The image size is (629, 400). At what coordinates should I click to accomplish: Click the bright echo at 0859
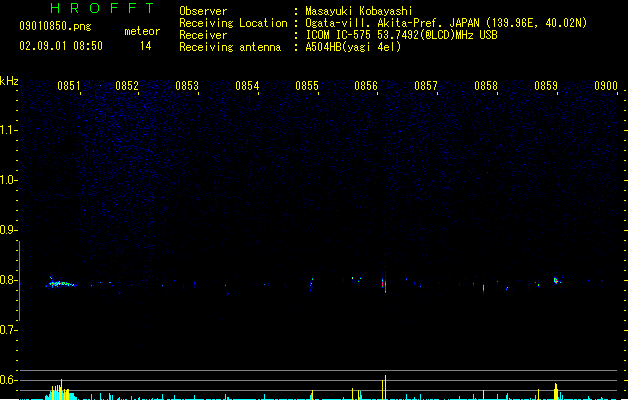[x=556, y=280]
